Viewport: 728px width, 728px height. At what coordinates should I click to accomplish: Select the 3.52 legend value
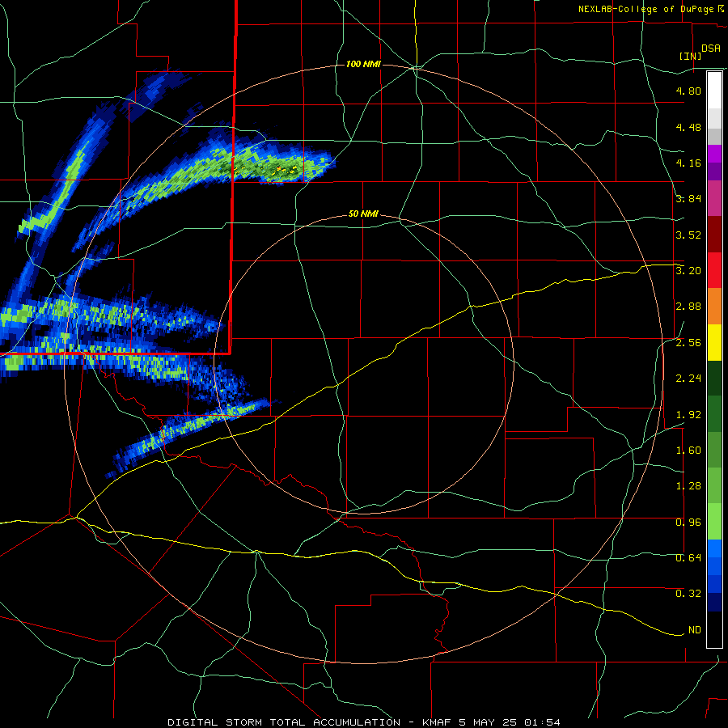pyautogui.click(x=688, y=235)
